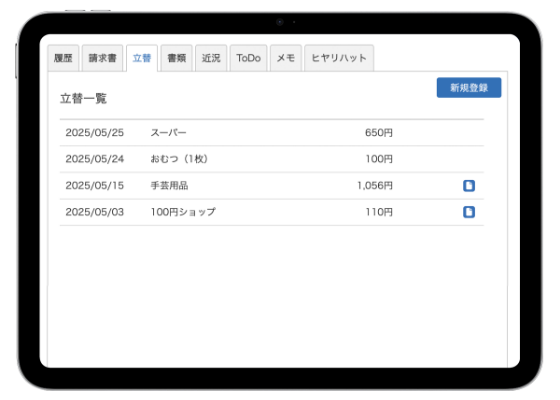560x400 pixels.
Task: Switch to the 書類 tab
Action: pos(176,58)
